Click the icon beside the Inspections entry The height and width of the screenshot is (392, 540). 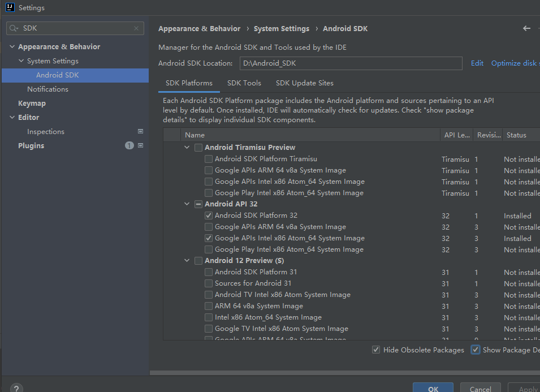(141, 131)
